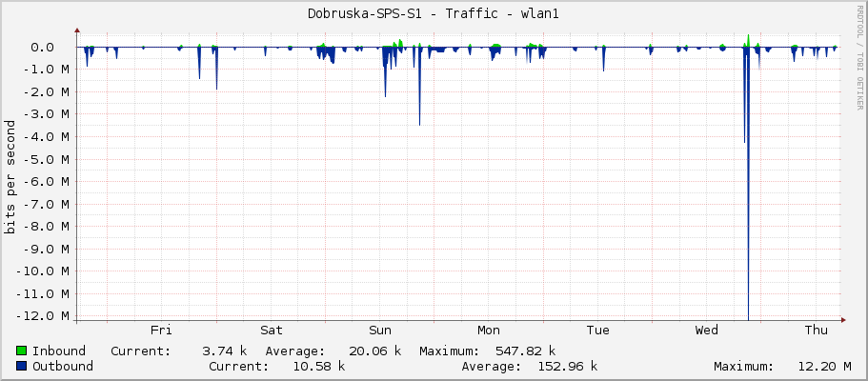Click the Inbound maximum value '547.82 k'
This screenshot has height=381, width=868.
pos(525,351)
